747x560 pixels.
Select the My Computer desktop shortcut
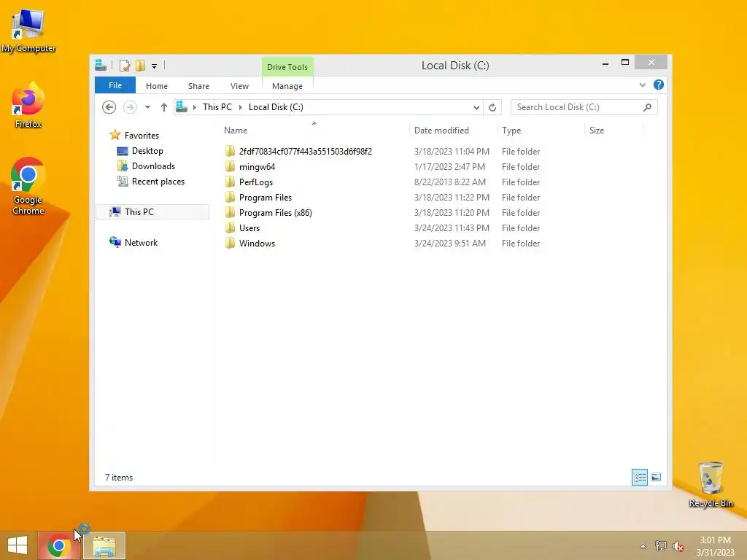(28, 31)
